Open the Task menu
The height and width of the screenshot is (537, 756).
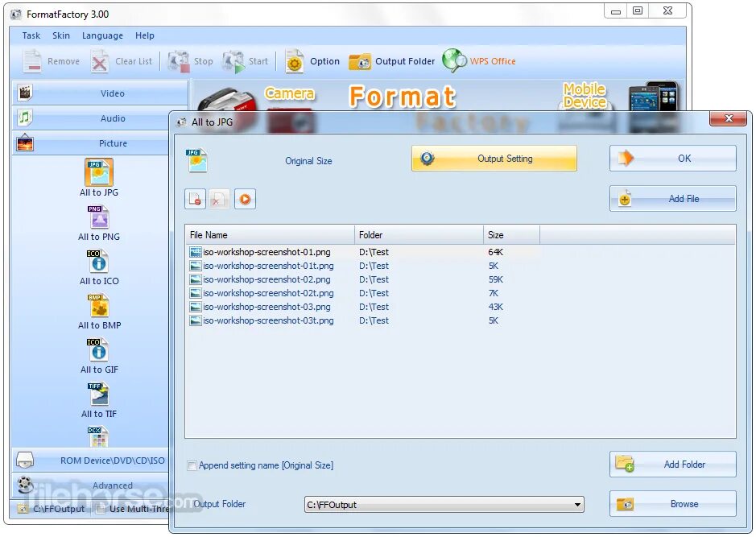click(31, 35)
